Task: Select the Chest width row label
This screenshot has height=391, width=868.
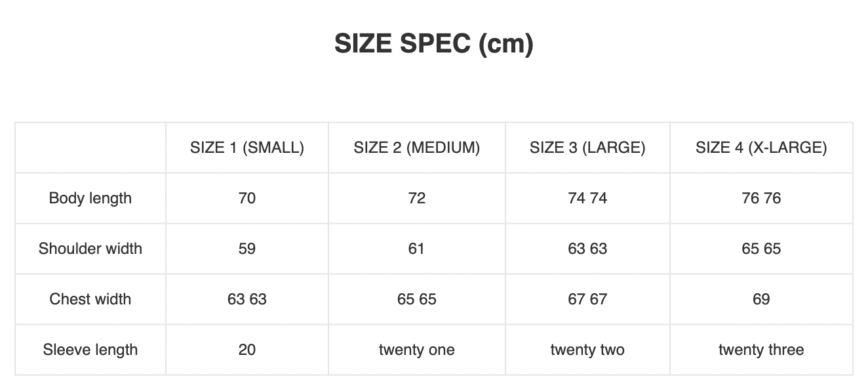Action: 90,299
